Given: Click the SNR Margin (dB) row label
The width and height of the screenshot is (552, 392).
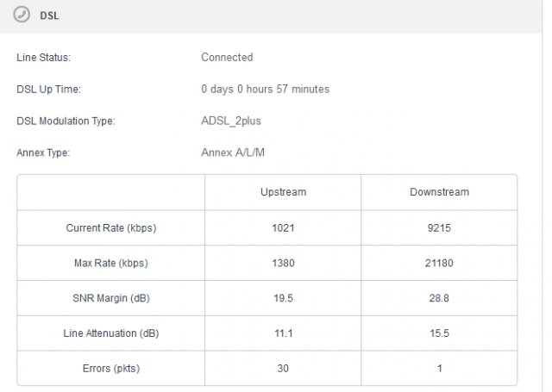Looking at the screenshot, I should (110, 298).
